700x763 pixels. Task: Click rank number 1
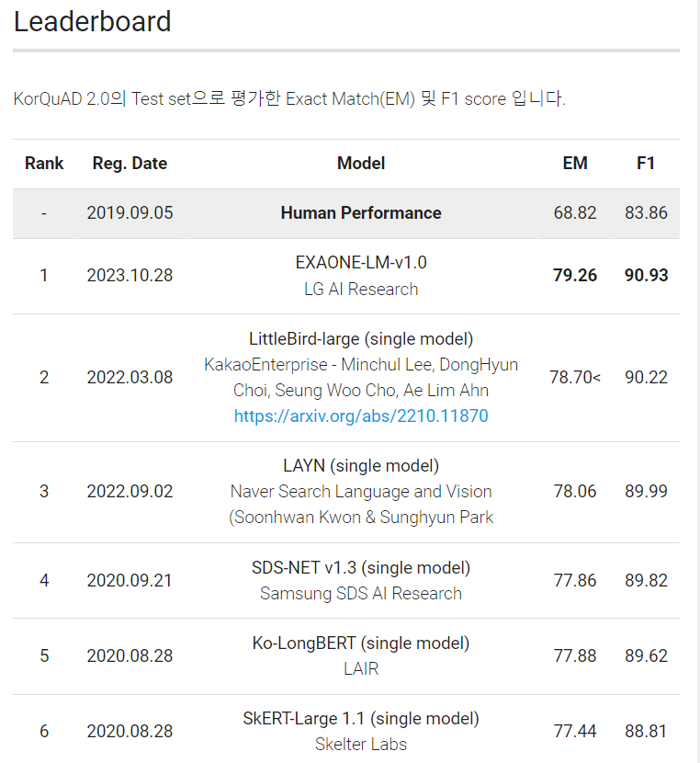click(x=44, y=276)
